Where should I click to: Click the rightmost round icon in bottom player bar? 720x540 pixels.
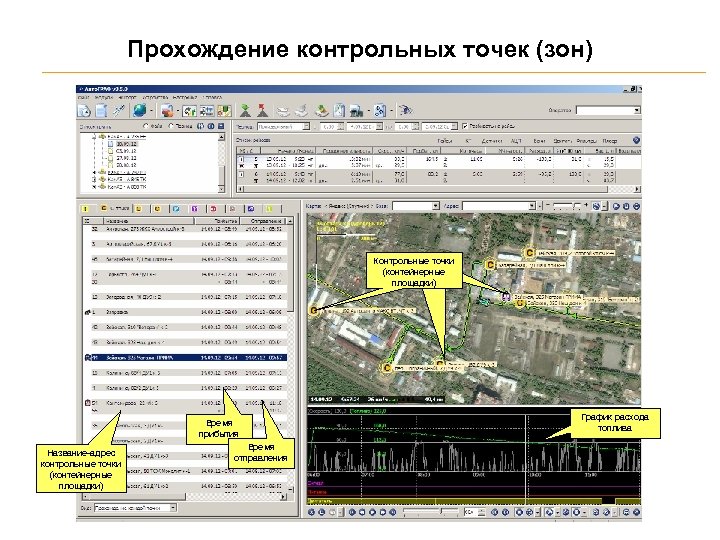[x=636, y=512]
